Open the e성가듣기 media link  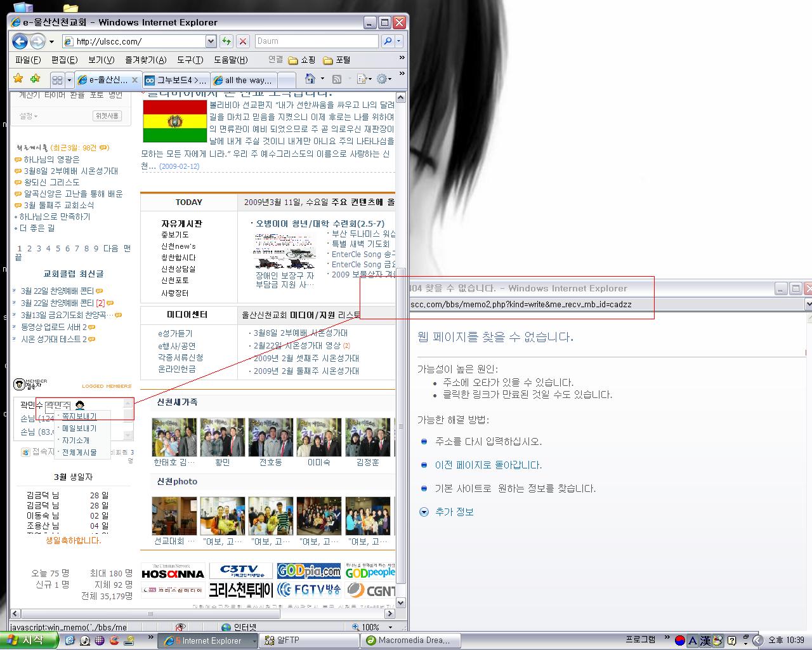175,333
